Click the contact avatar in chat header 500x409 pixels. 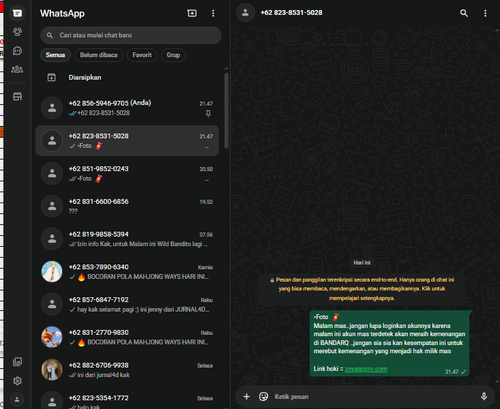[245, 13]
